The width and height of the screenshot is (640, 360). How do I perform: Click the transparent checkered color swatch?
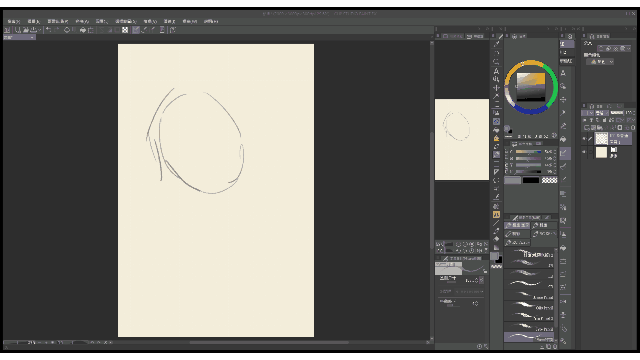click(x=549, y=180)
